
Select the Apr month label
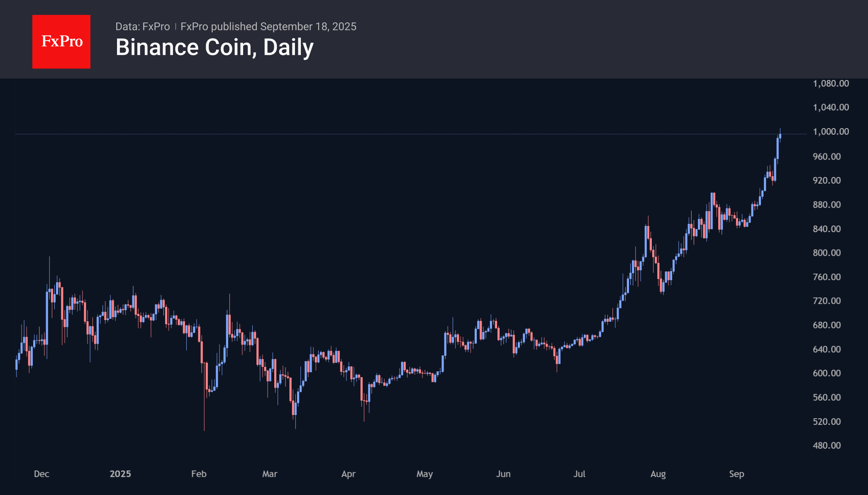(x=349, y=474)
